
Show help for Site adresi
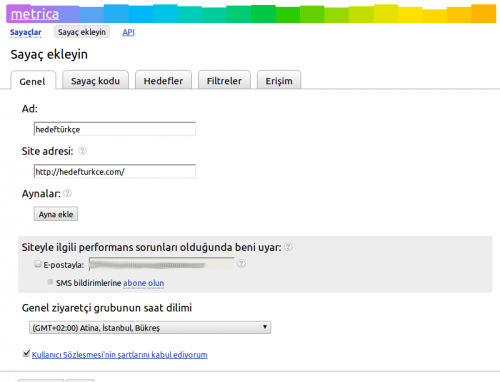click(82, 151)
